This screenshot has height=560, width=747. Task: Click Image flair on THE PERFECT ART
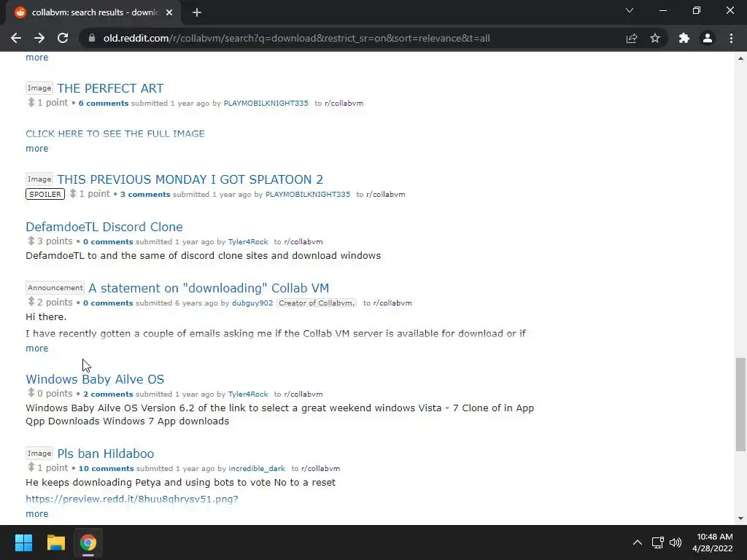pos(39,88)
